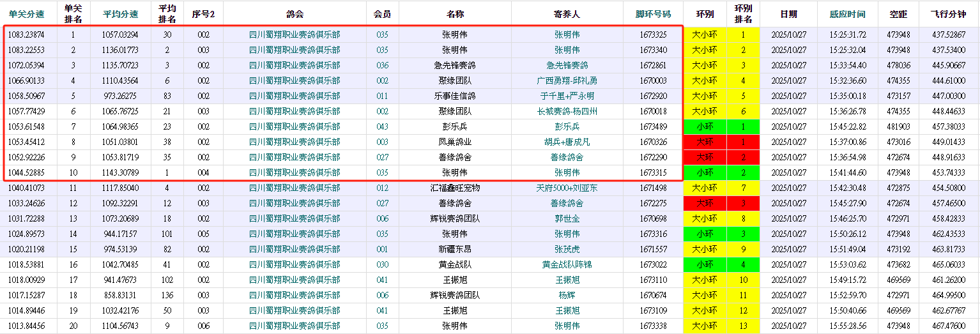The width and height of the screenshot is (980, 334).
Task: Click 鸽会 club link in 新疆东昂 row
Action: click(x=294, y=249)
